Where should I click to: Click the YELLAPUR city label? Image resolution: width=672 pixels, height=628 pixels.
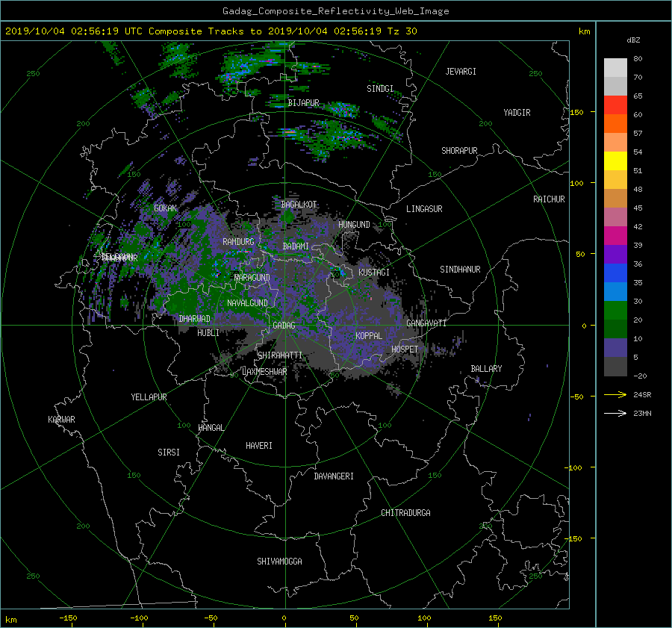[x=149, y=397]
